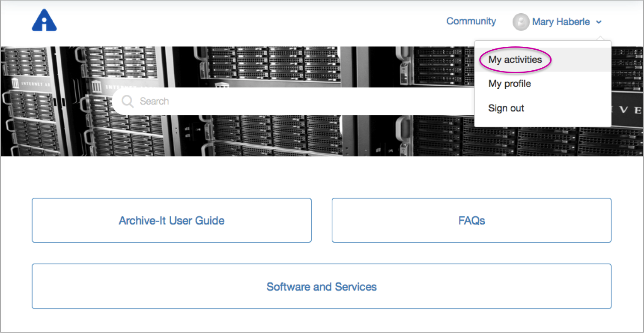Click empty header space beside the logo

click(214, 21)
